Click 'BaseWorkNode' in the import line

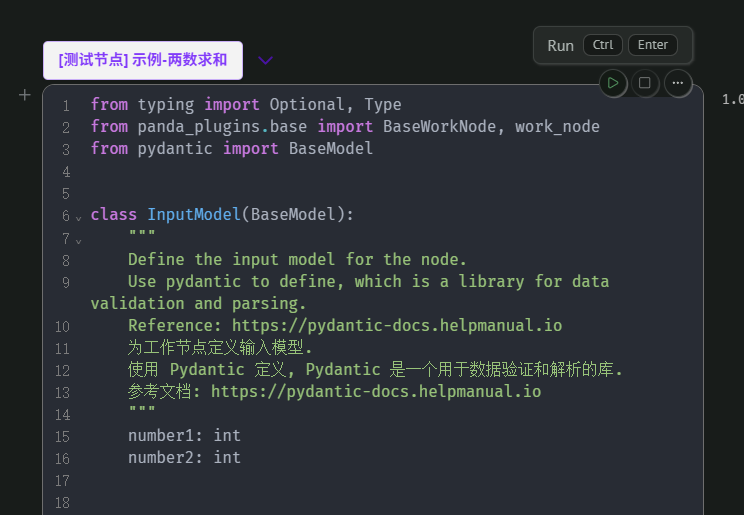[x=439, y=127]
